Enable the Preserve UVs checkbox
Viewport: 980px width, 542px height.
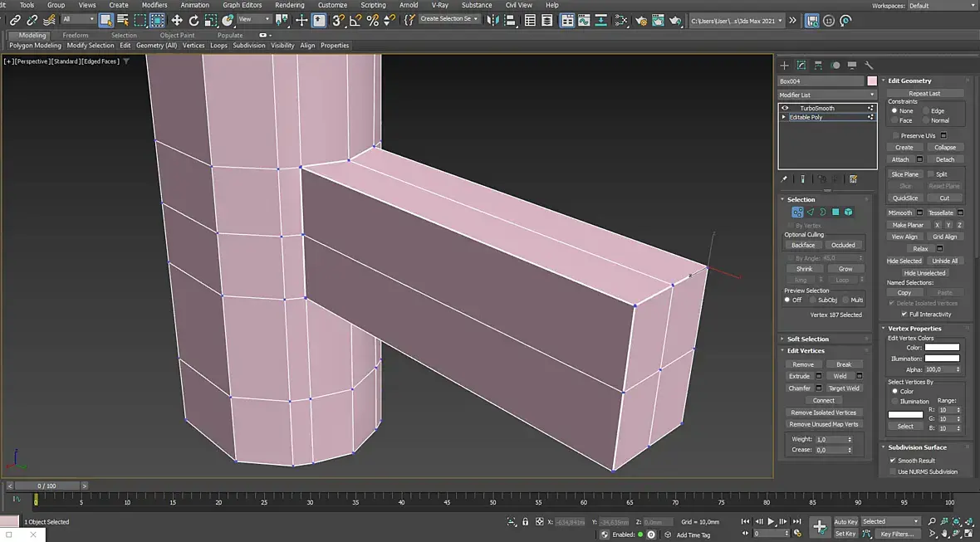click(895, 135)
